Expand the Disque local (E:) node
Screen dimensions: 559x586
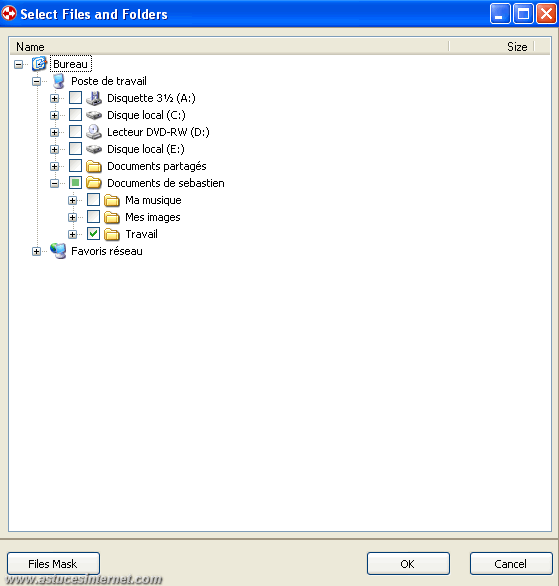(x=55, y=149)
